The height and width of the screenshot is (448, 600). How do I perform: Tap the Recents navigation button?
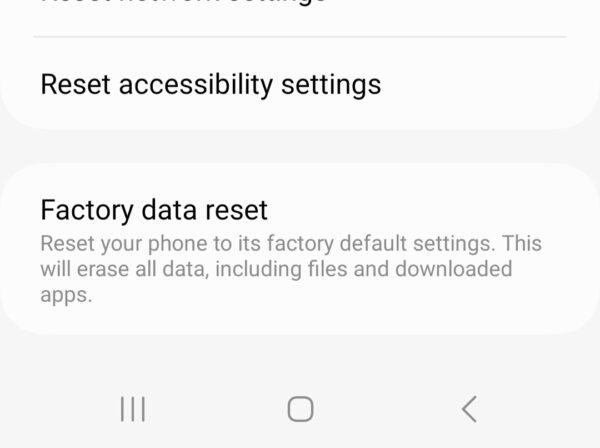pyautogui.click(x=132, y=408)
